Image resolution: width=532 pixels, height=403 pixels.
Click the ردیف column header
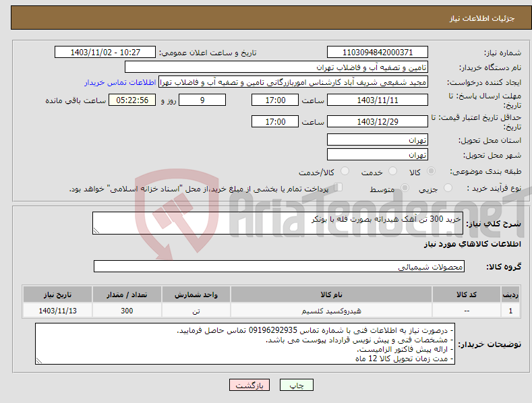coord(510,294)
